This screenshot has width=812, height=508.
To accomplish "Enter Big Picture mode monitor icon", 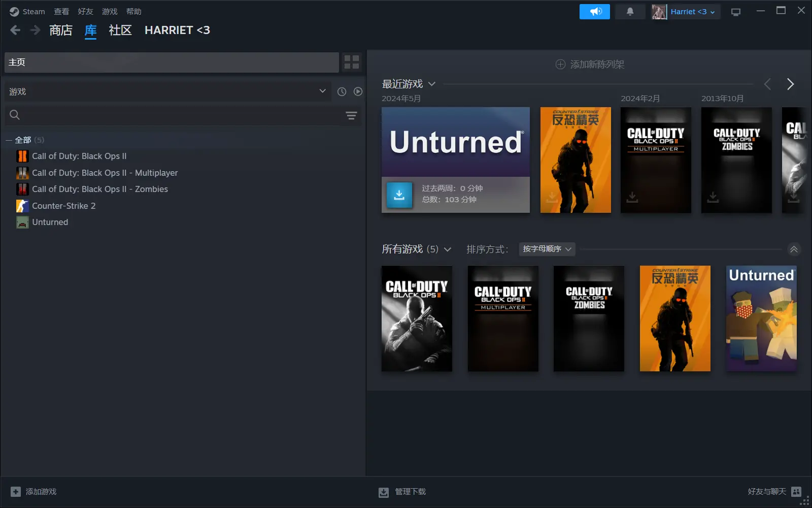I will click(x=736, y=12).
